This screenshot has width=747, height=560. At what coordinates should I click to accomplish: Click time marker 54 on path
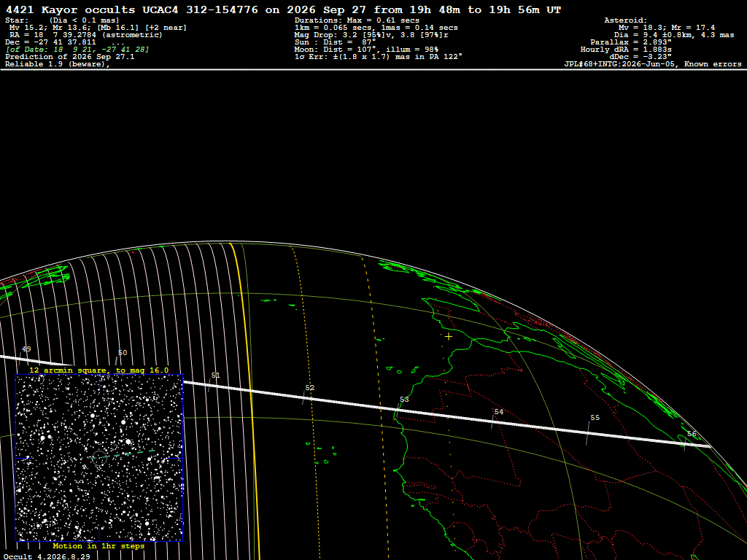click(x=499, y=411)
